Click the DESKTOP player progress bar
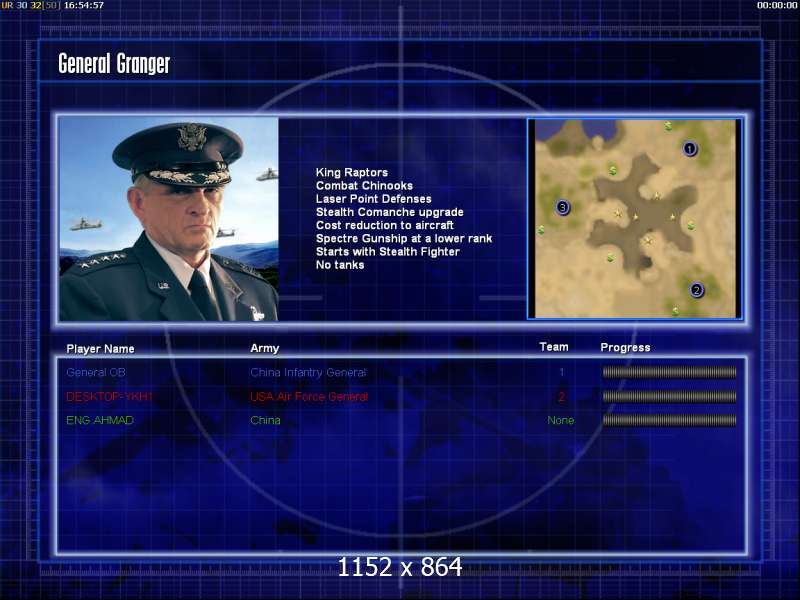The width and height of the screenshot is (800, 600). (x=669, y=396)
